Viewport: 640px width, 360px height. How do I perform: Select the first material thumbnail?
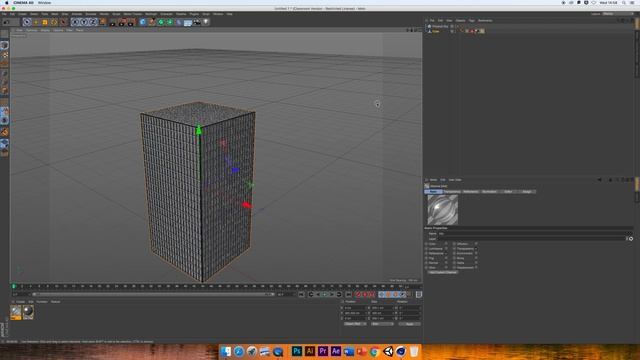click(16, 312)
